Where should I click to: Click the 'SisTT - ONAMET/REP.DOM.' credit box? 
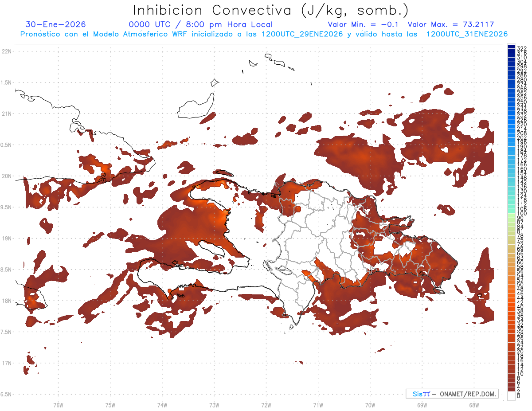(x=452, y=394)
